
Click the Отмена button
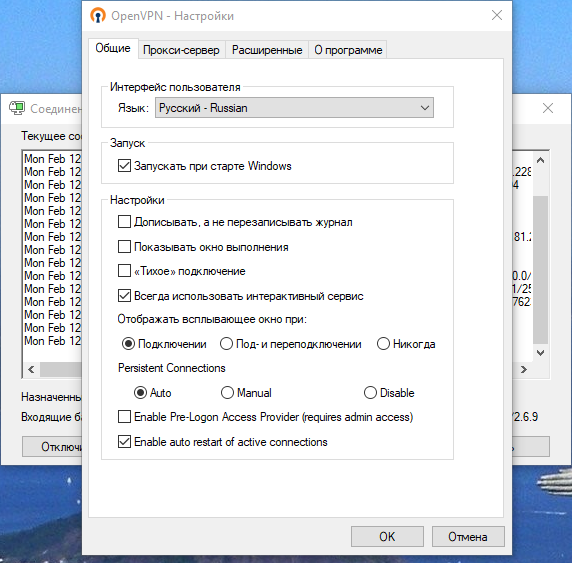pyautogui.click(x=468, y=536)
